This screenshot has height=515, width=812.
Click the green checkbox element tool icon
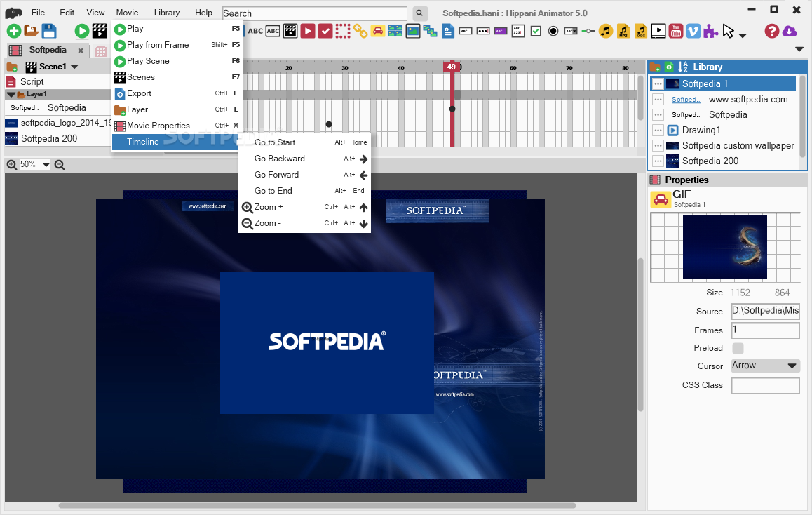pos(536,31)
